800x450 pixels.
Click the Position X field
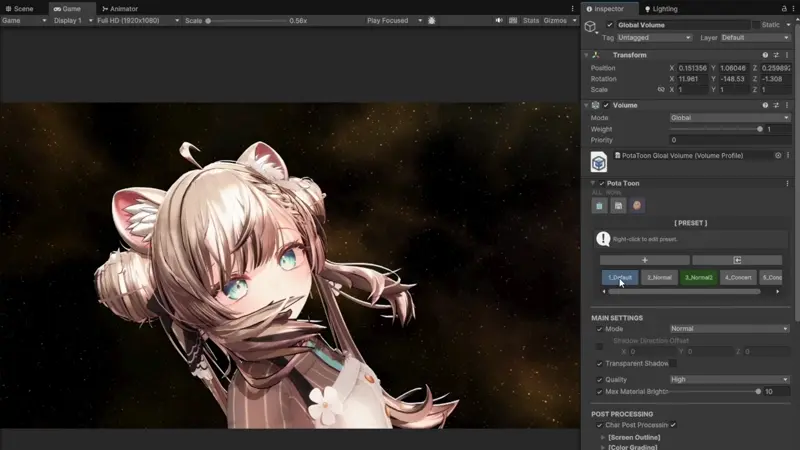(x=692, y=68)
